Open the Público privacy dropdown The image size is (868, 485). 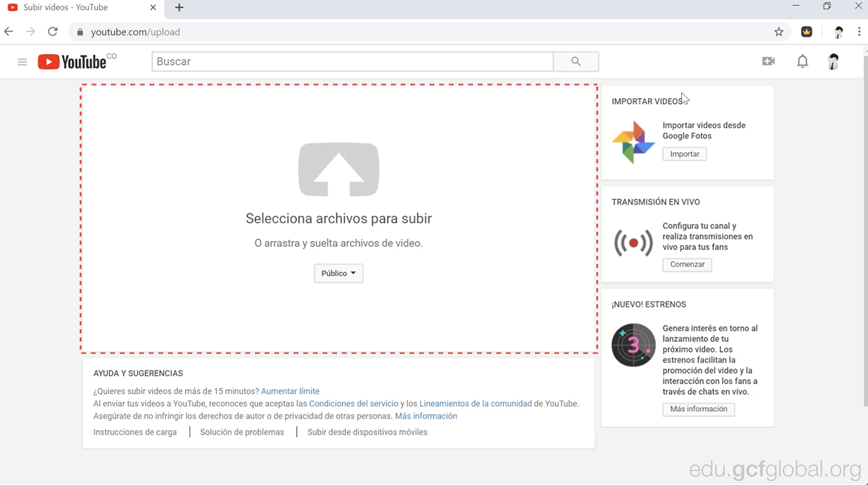(x=339, y=274)
